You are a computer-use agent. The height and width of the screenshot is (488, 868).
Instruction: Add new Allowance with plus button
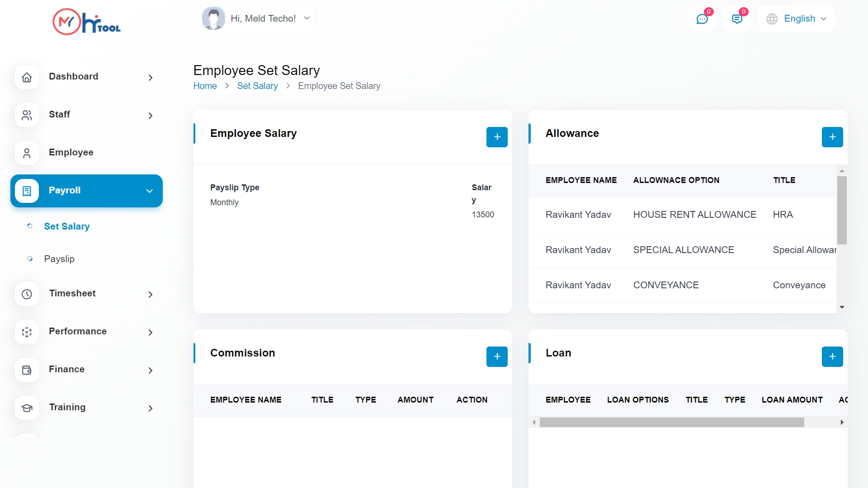point(832,137)
